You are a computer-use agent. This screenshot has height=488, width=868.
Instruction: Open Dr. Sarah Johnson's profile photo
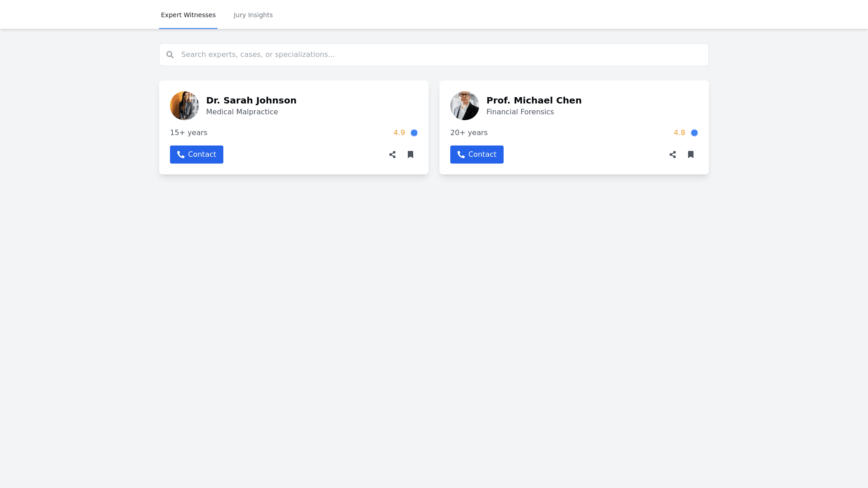click(184, 106)
